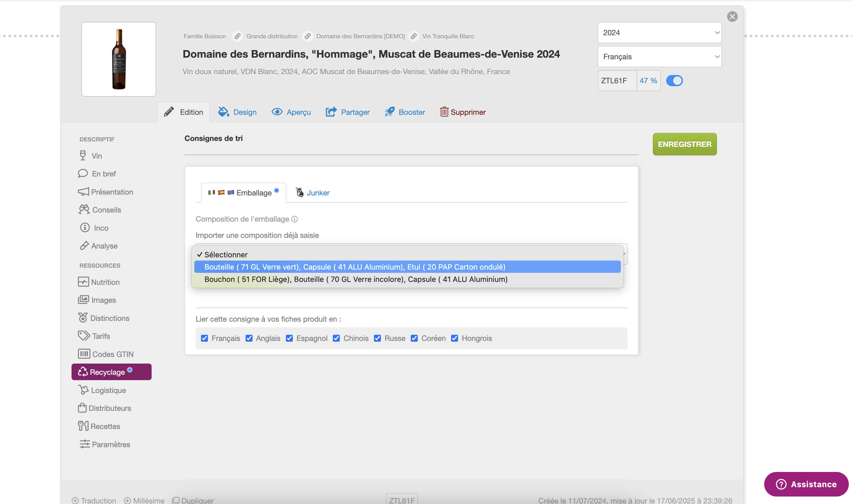Open the Codes GTIN barcode icon
The height and width of the screenshot is (504, 852).
pyautogui.click(x=84, y=354)
